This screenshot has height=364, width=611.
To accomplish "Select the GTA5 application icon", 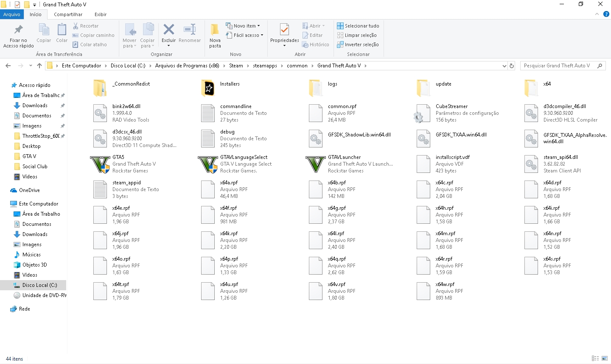I will [100, 164].
